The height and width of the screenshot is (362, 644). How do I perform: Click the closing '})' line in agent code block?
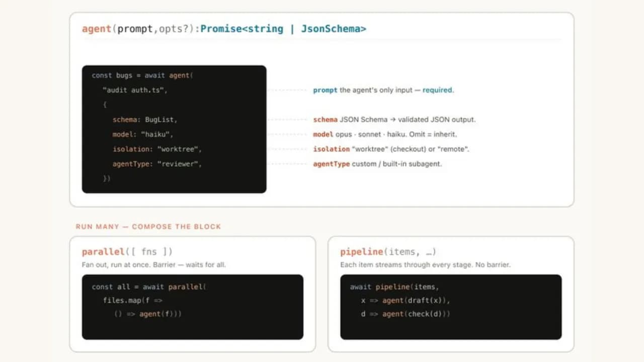pyautogui.click(x=106, y=178)
